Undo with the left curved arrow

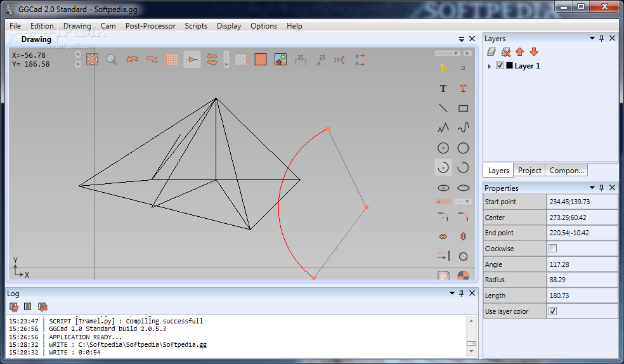click(132, 60)
